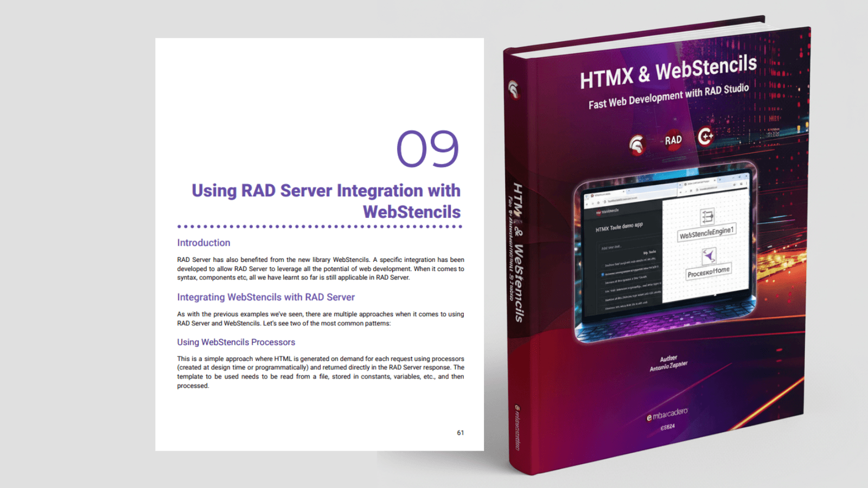Click the 'HTMX & WebStencils' title on the book spine

(x=518, y=252)
